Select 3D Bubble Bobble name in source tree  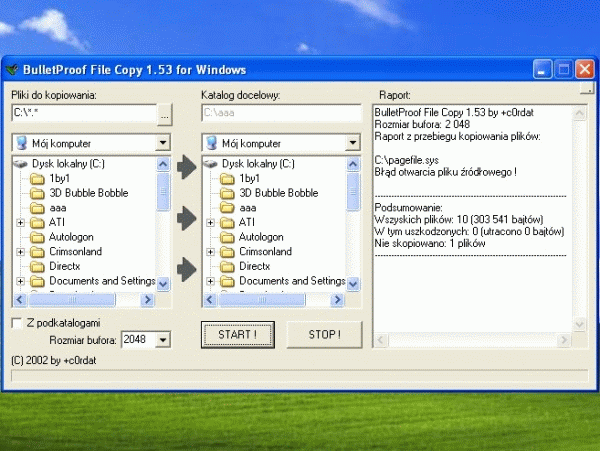coord(89,193)
